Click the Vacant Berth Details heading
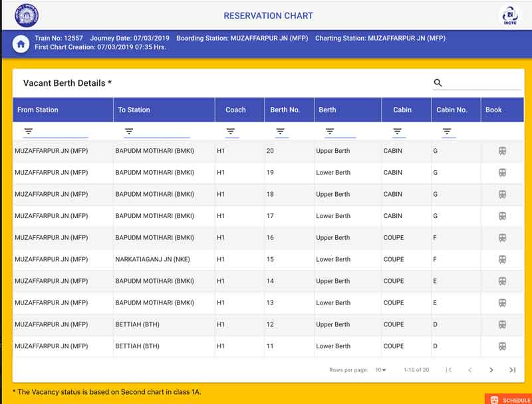The width and height of the screenshot is (532, 404). click(67, 83)
